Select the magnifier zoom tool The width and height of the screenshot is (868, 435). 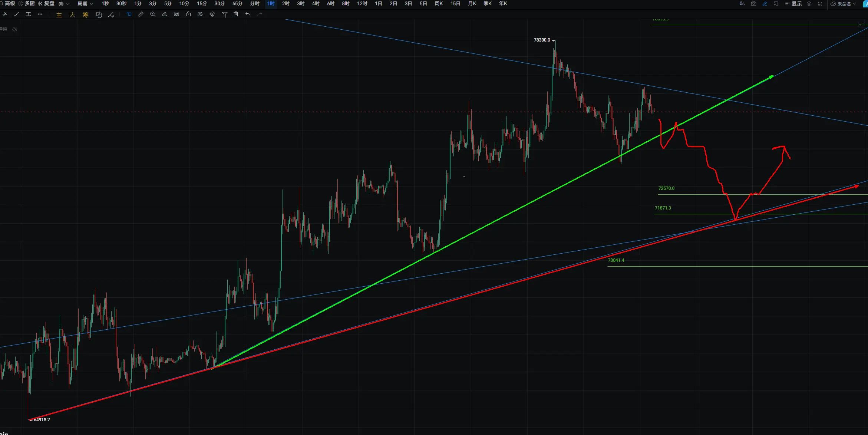click(x=153, y=14)
